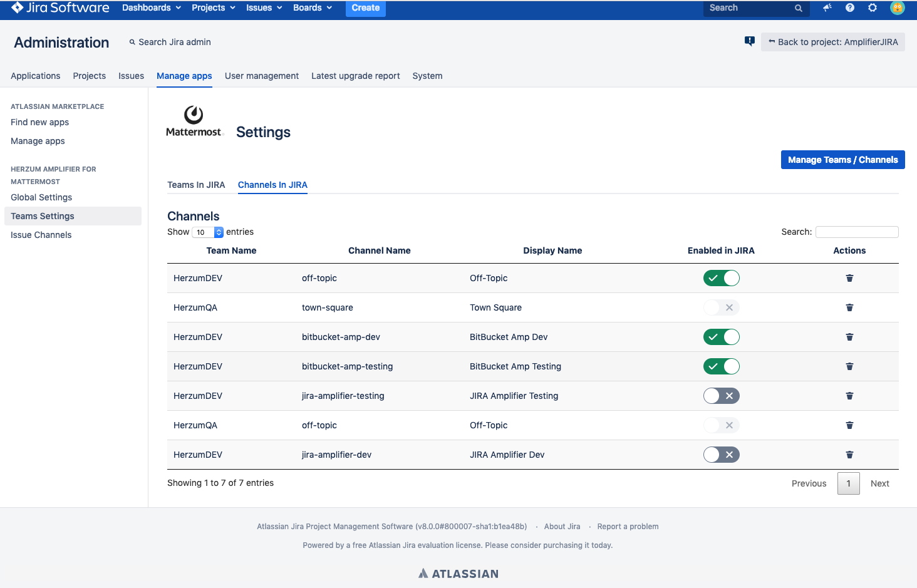
Task: Click the feedback megaphone icon
Action: 827,8
